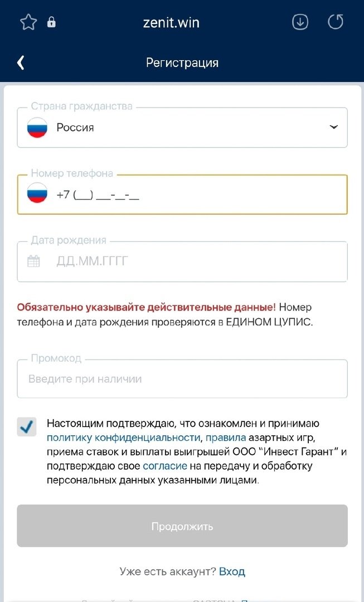Viewport: 364px width, 602px height.
Task: Click the "Промокод" input field
Action: point(182,379)
